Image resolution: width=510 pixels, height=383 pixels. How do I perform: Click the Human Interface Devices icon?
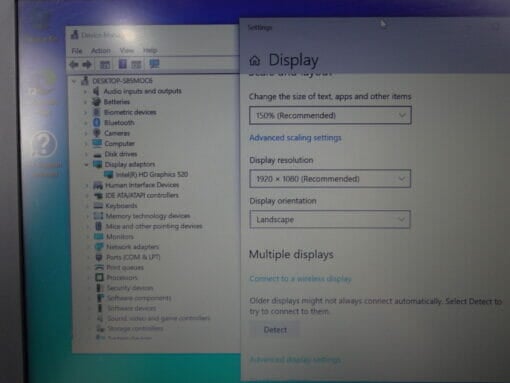point(98,185)
